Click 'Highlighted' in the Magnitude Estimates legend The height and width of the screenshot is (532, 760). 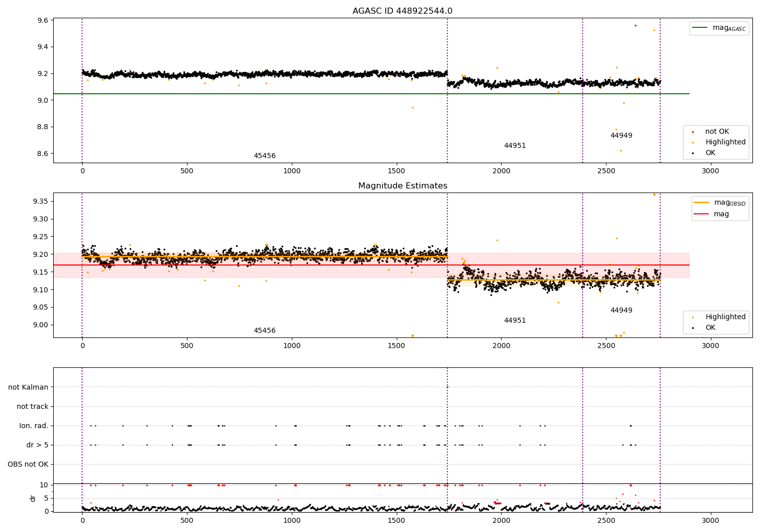[x=718, y=317]
